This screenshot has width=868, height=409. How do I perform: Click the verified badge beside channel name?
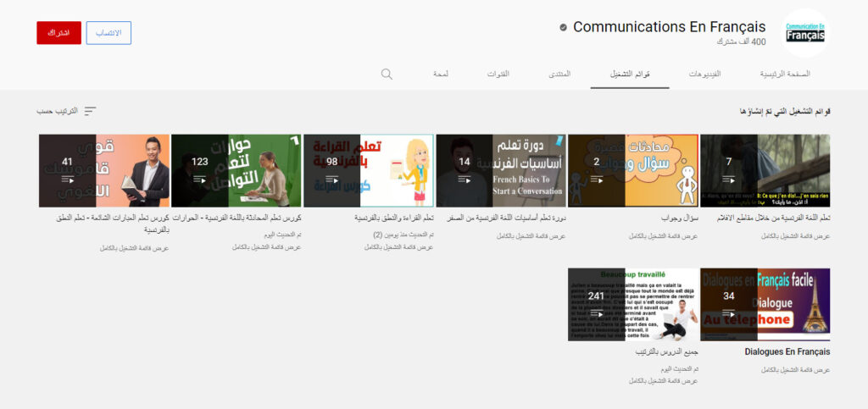pyautogui.click(x=563, y=28)
